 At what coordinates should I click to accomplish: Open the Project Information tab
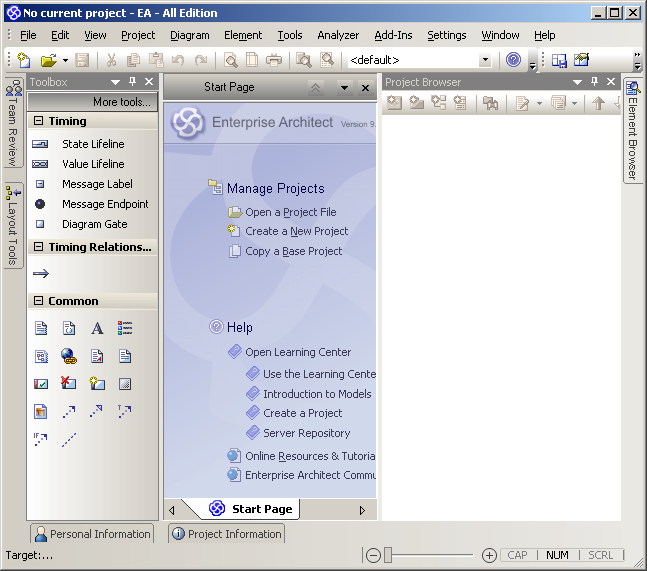(x=227, y=534)
